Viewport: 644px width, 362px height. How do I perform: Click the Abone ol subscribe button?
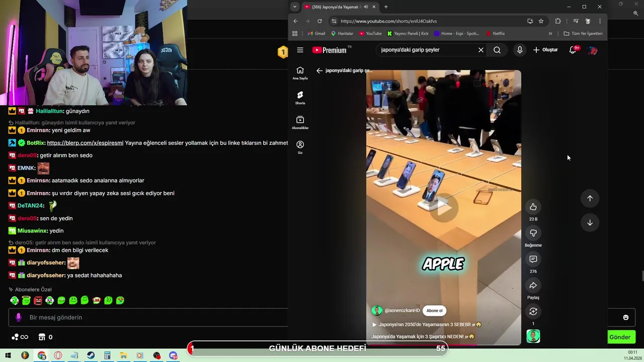click(x=435, y=311)
